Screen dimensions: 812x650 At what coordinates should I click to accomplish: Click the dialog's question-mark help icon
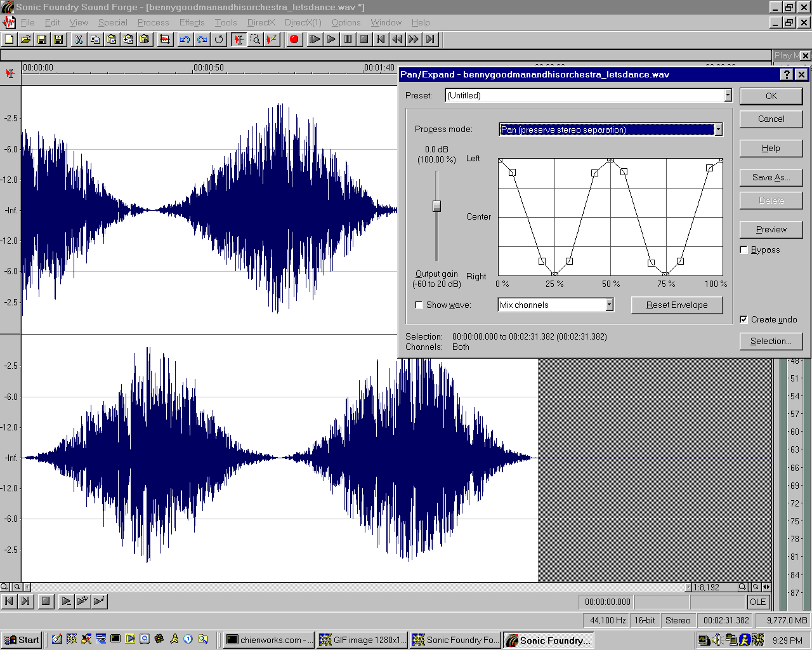pos(787,74)
